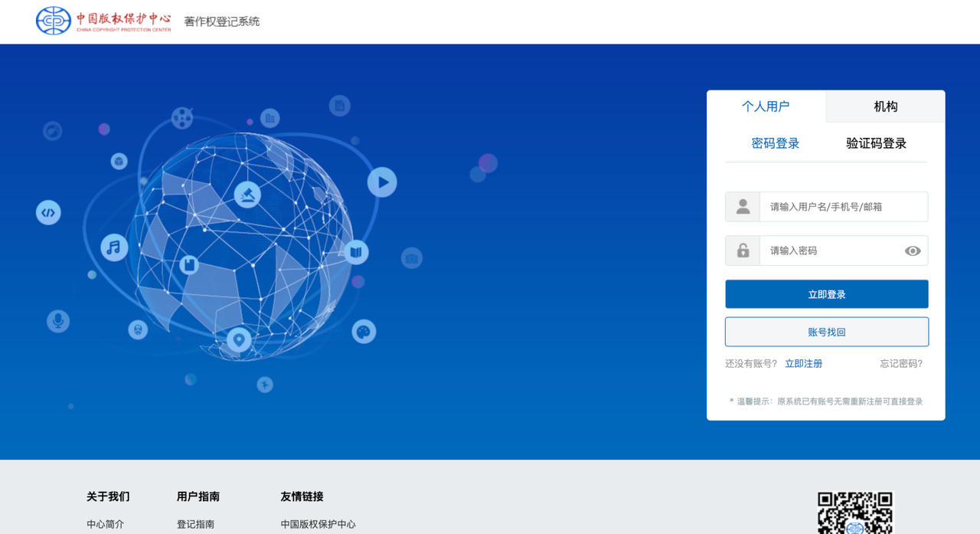Viewport: 980px width, 534px height.
Task: Click the 著作权登记系统 header title
Action: point(221,21)
